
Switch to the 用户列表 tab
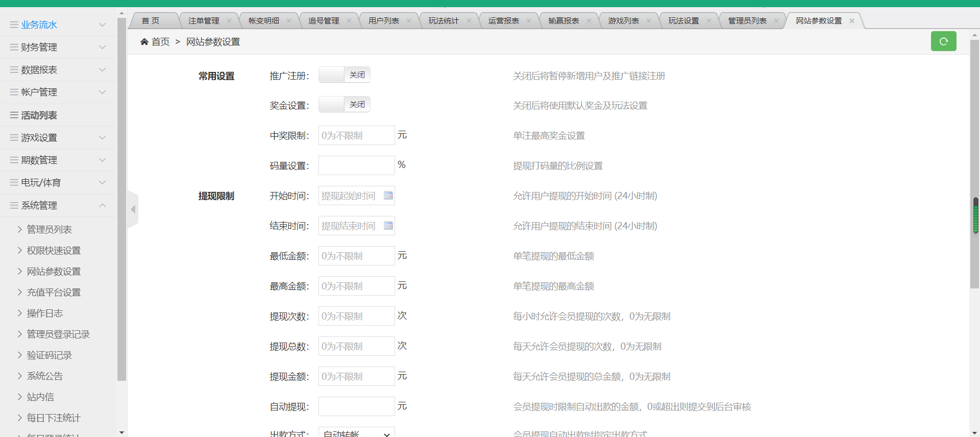(x=384, y=21)
